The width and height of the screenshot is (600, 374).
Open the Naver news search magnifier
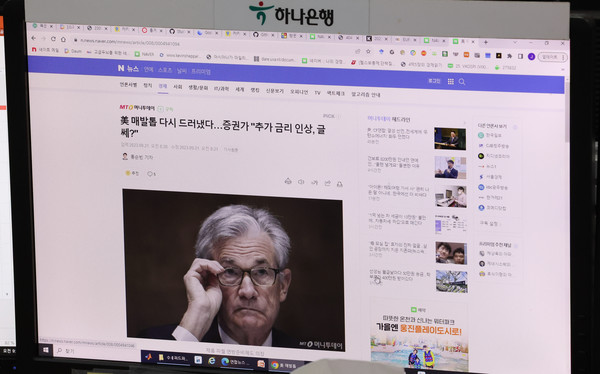462,82
